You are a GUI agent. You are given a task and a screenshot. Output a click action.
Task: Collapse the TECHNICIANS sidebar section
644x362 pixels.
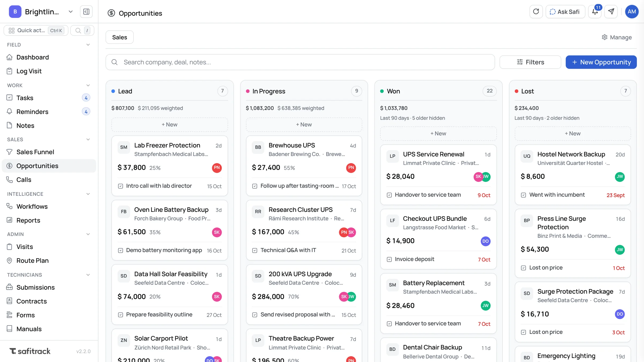[x=88, y=275]
